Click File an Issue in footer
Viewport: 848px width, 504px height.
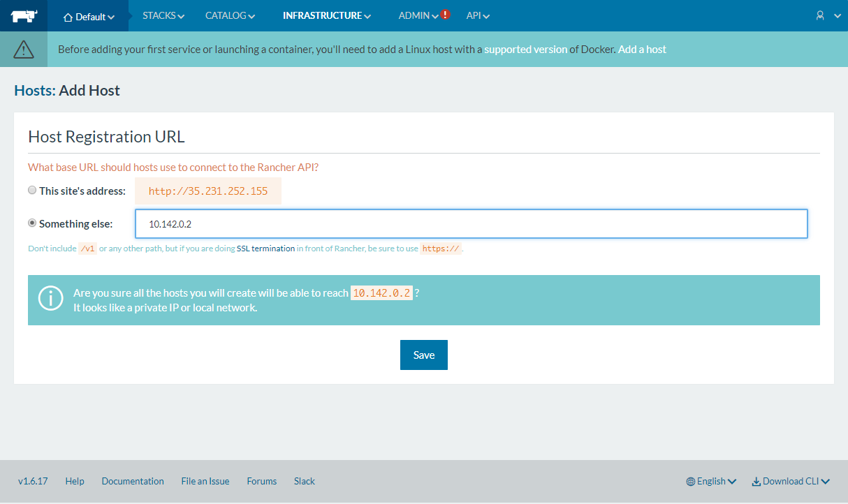click(x=205, y=481)
